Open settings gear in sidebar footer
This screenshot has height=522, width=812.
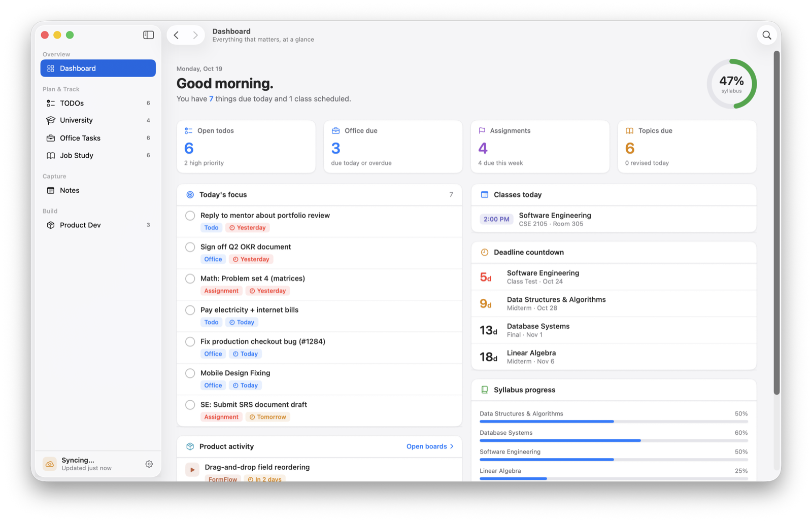point(149,464)
